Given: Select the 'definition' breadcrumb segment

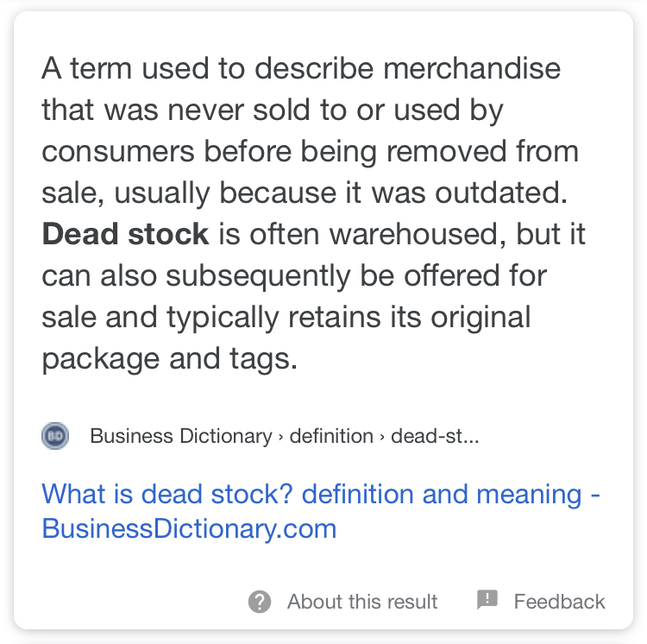Looking at the screenshot, I should (x=331, y=436).
